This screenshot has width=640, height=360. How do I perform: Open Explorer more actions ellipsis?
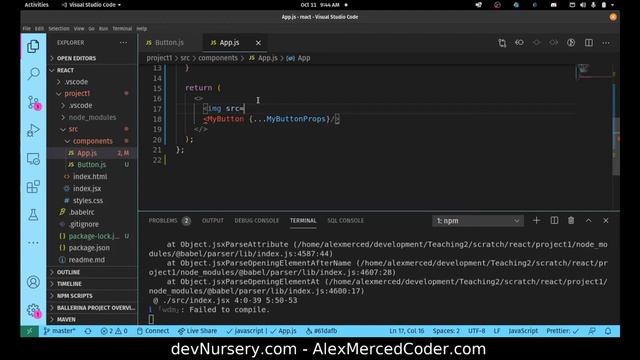(123, 43)
